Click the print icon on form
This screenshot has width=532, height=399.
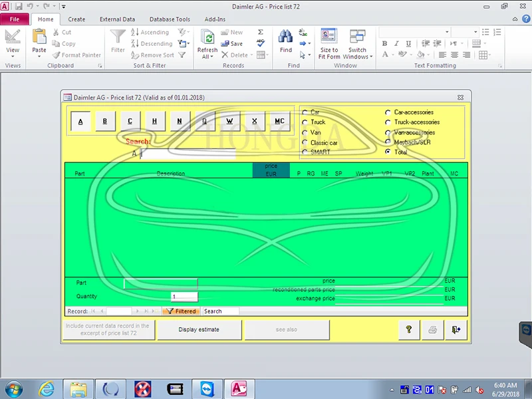(x=432, y=329)
